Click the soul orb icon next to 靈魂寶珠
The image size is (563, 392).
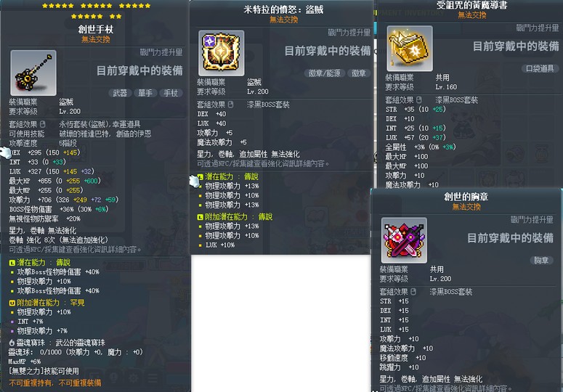(12, 343)
